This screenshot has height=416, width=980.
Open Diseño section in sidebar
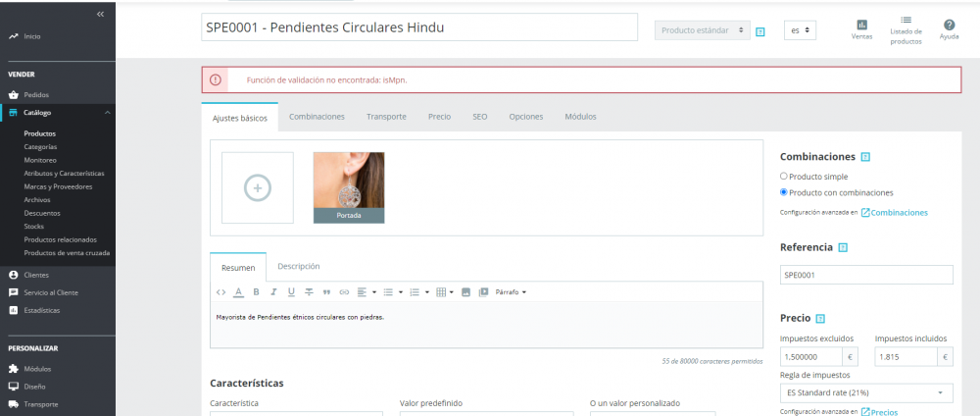click(x=34, y=387)
